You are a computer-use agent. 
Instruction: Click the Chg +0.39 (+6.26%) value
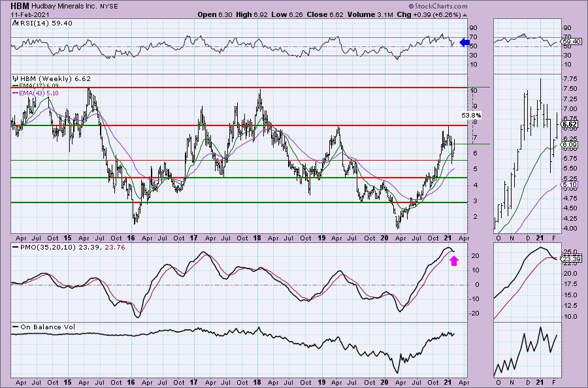tap(429, 14)
